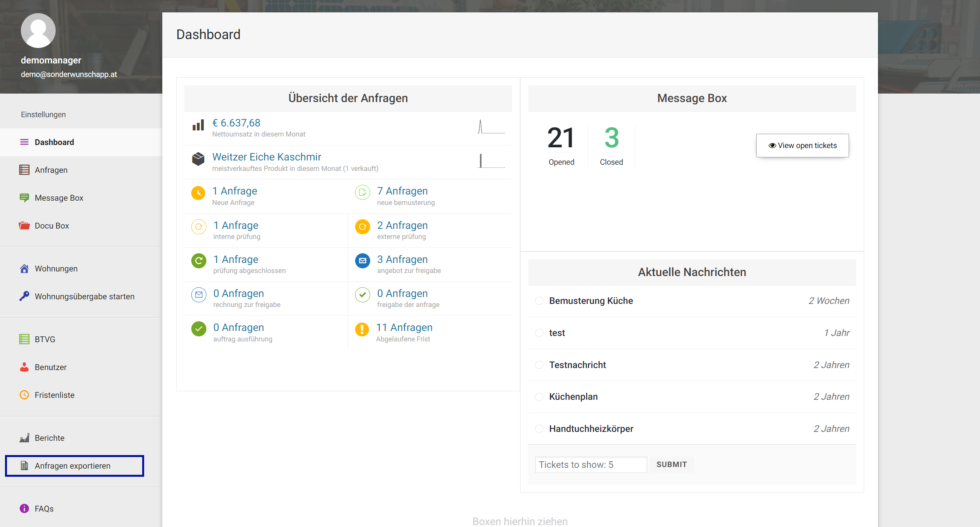Click the red Docu Box folder icon
The image size is (980, 527).
pyautogui.click(x=24, y=225)
